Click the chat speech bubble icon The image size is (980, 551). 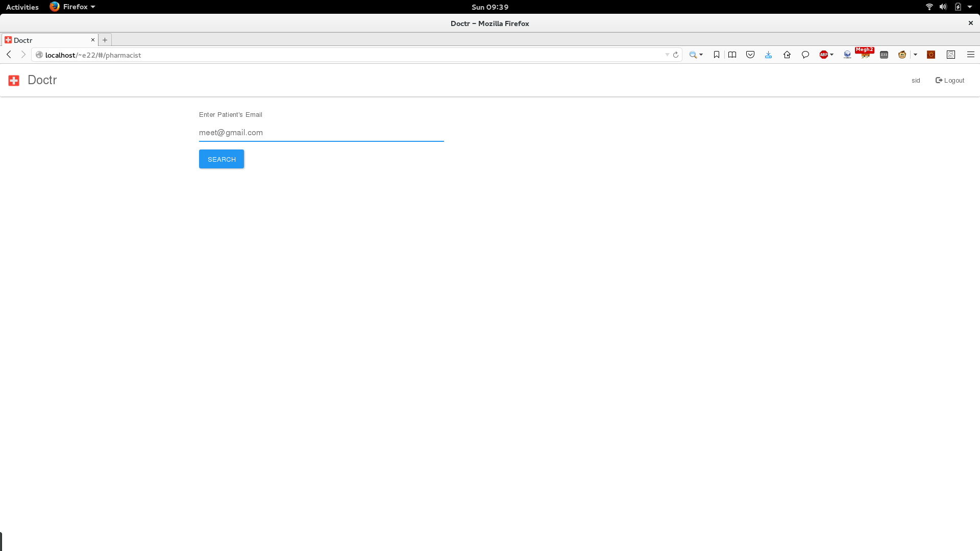click(x=805, y=55)
